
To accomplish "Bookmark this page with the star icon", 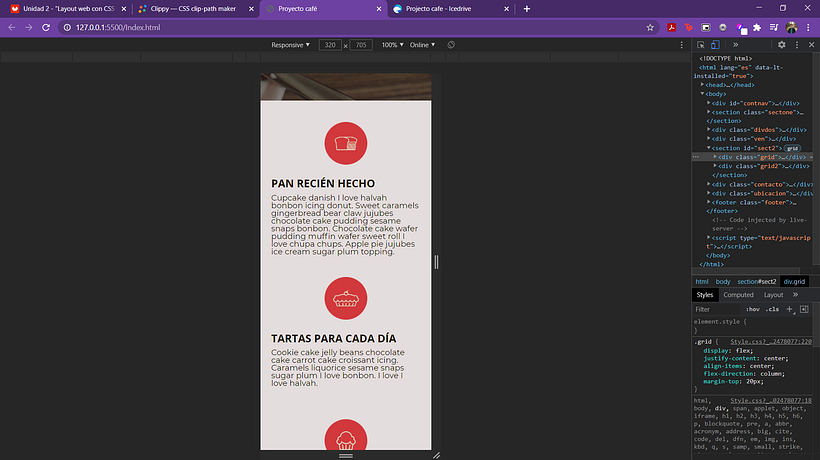I will [x=650, y=27].
